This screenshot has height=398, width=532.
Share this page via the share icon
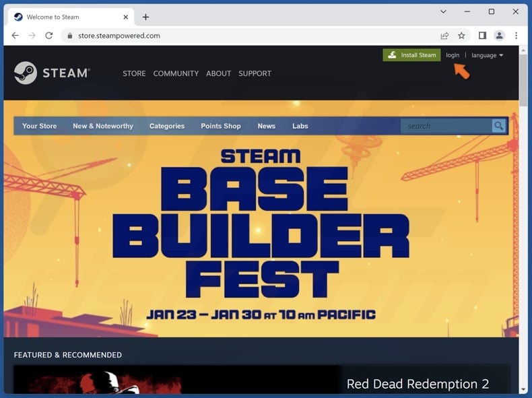pyautogui.click(x=444, y=36)
